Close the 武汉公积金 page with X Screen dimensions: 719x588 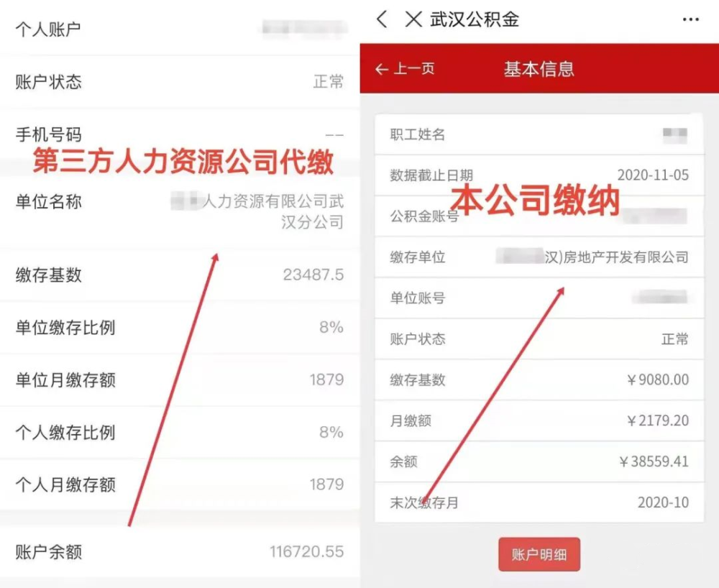[413, 19]
